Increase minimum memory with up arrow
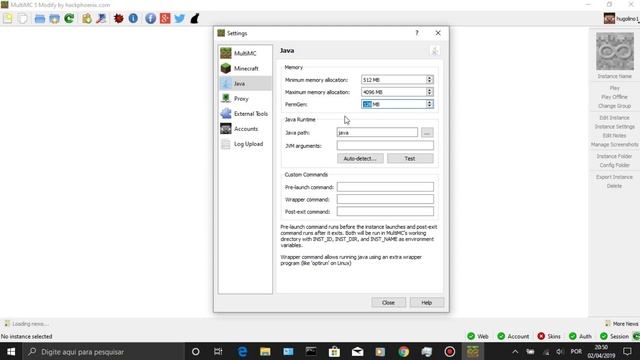Screen dimensions: 640x360 pyautogui.click(x=429, y=78)
